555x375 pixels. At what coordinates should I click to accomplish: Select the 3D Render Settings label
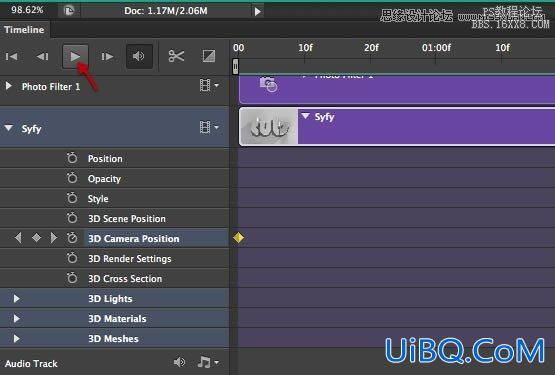[130, 259]
